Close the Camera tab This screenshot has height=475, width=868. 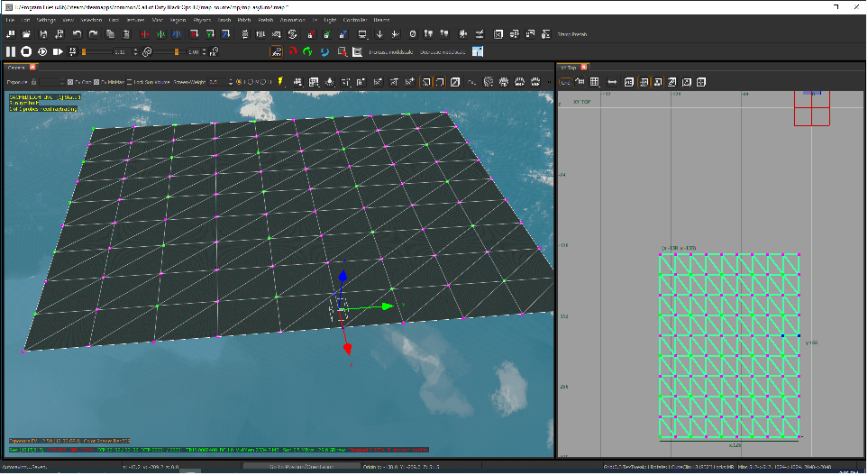[32, 67]
